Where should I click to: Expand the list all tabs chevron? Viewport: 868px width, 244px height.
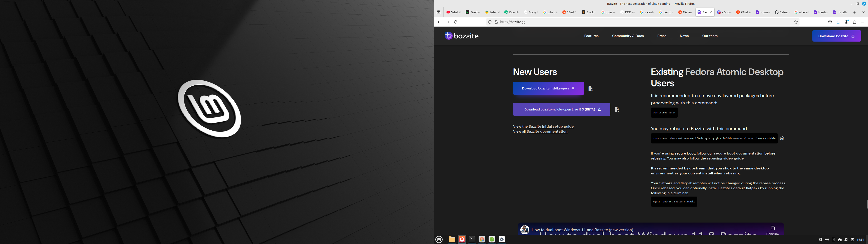click(x=863, y=12)
